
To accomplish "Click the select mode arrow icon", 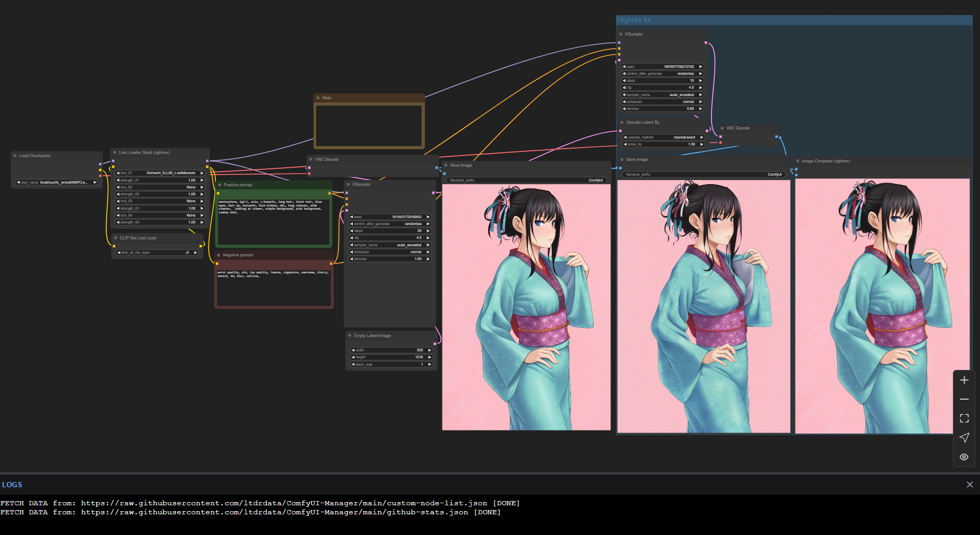I will 964,437.
